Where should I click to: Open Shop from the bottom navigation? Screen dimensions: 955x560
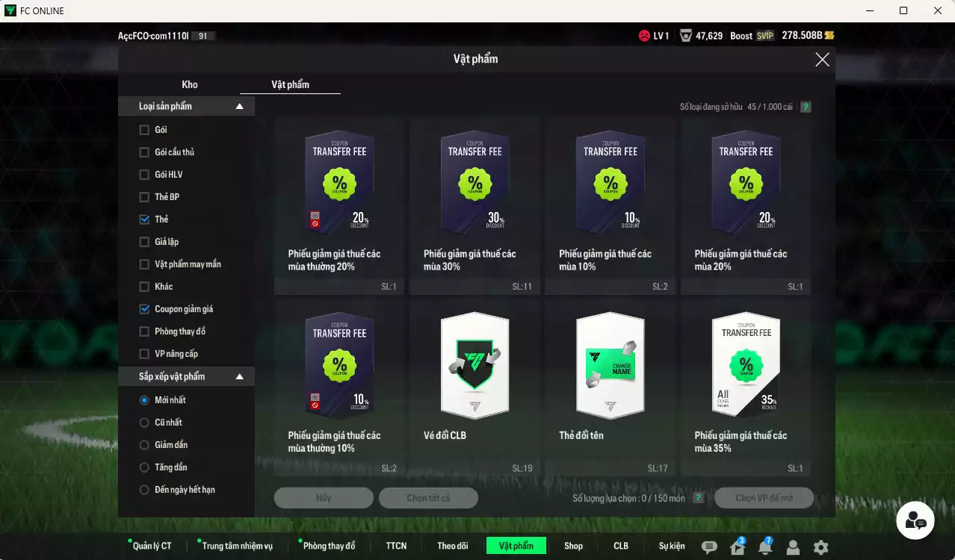[x=573, y=546]
